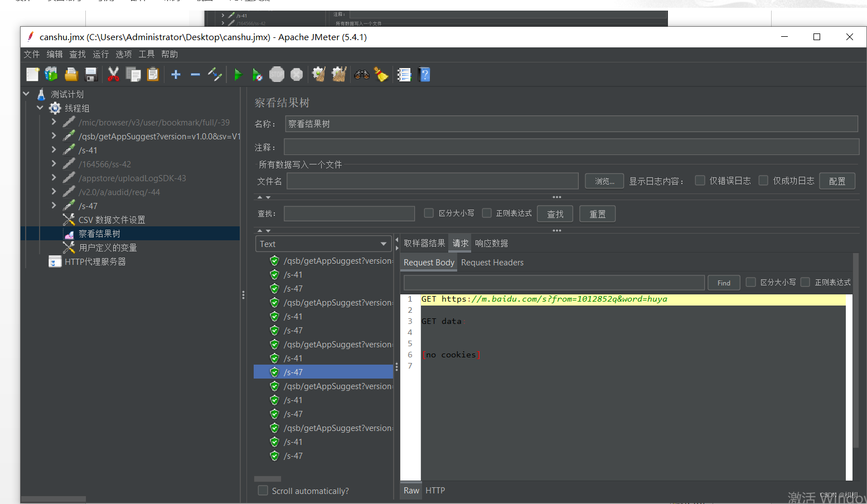Expand all nodes with the plus icon

tap(176, 74)
